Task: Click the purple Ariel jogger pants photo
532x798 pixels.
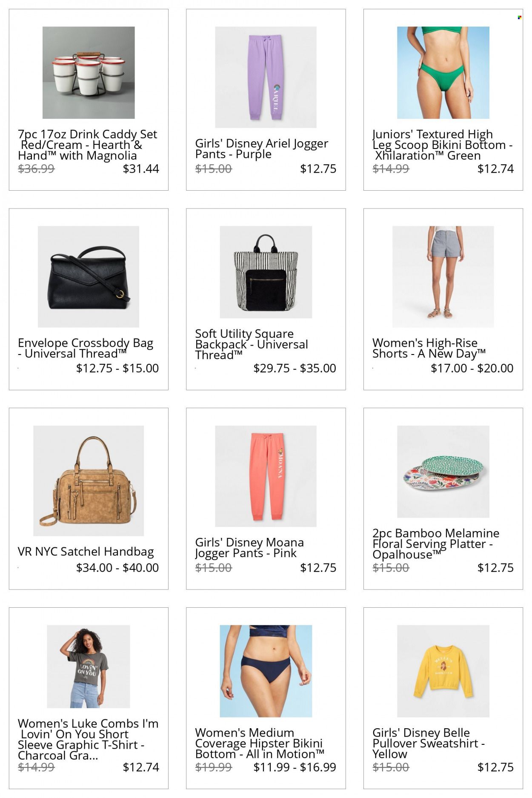Action: [x=266, y=77]
